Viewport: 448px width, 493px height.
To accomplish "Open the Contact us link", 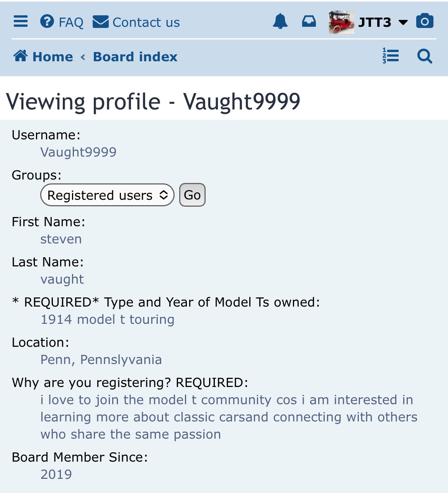I will coord(146,22).
